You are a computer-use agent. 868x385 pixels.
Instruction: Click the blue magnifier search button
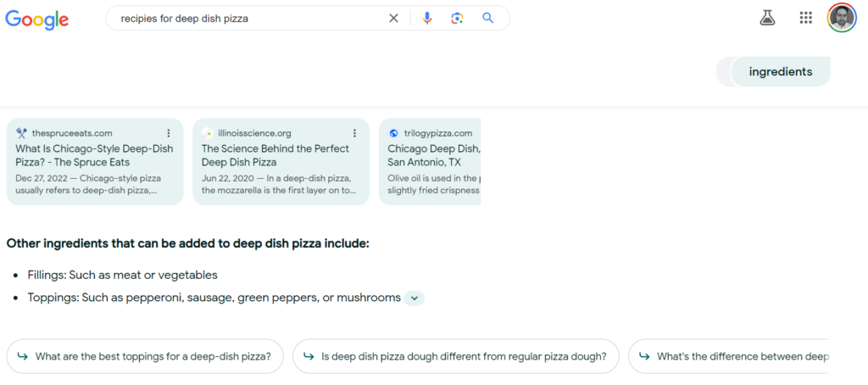[487, 19]
